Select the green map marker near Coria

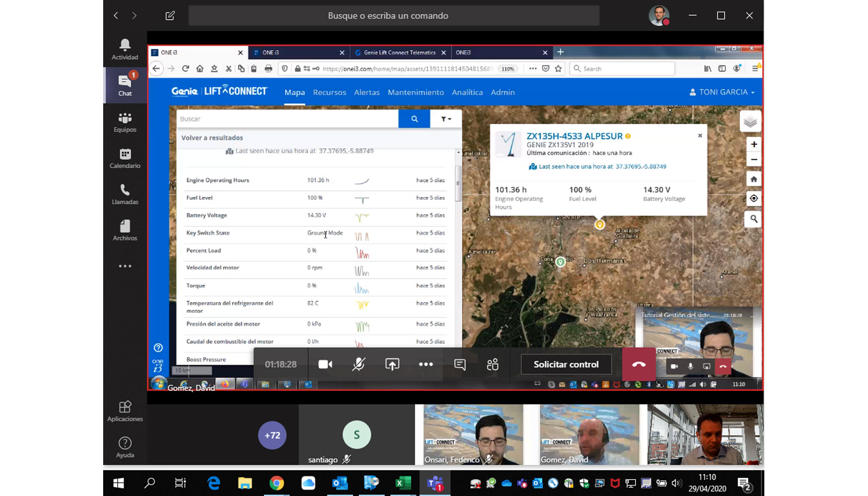[560, 261]
